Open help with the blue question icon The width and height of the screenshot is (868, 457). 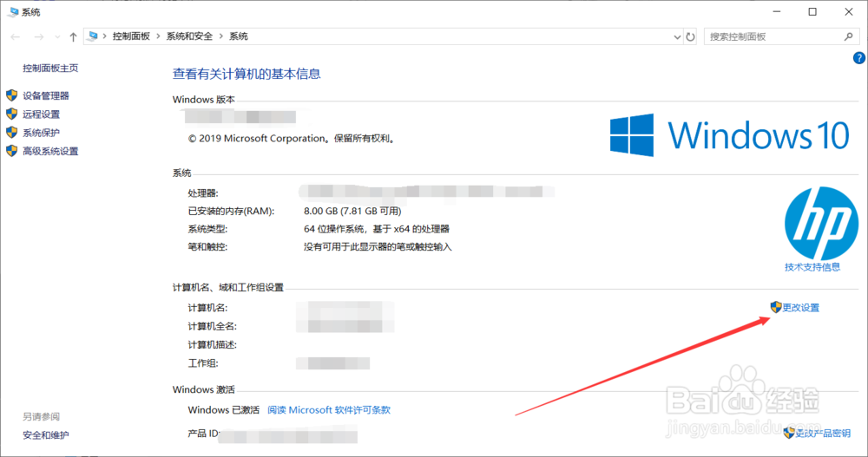point(859,57)
